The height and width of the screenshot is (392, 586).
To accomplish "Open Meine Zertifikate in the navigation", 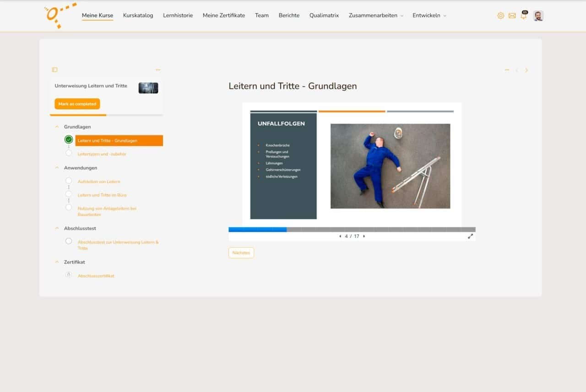I will 223,16.
